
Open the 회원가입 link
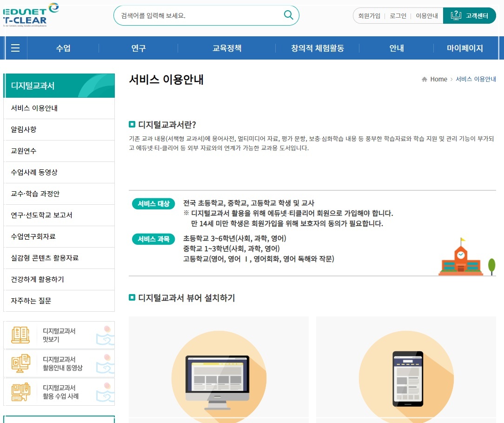369,16
